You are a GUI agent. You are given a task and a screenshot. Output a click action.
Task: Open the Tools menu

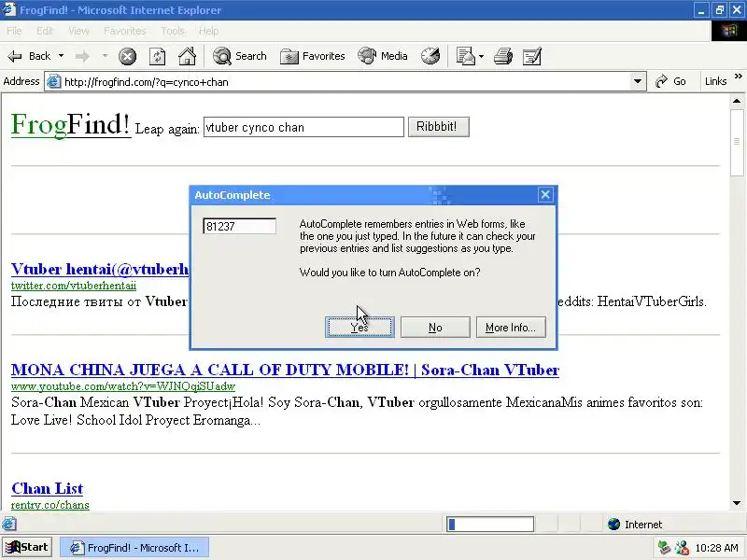[x=173, y=31]
